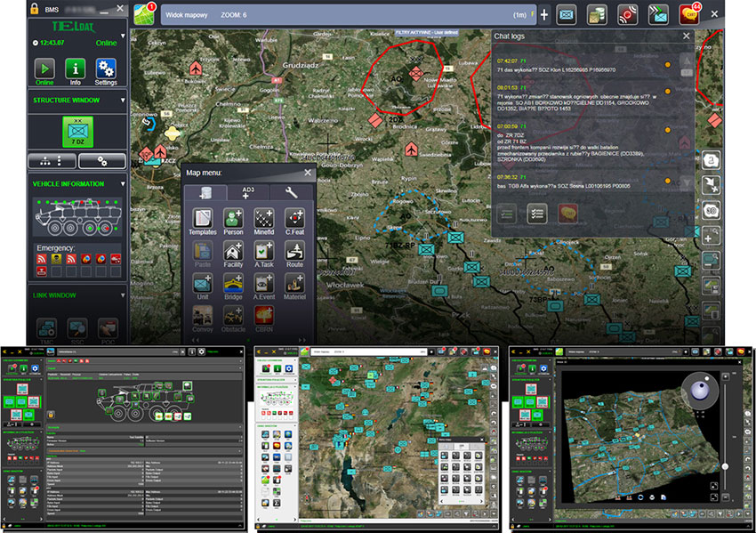Click the green Online play button
Viewport: 756px width, 533px height.
44,69
